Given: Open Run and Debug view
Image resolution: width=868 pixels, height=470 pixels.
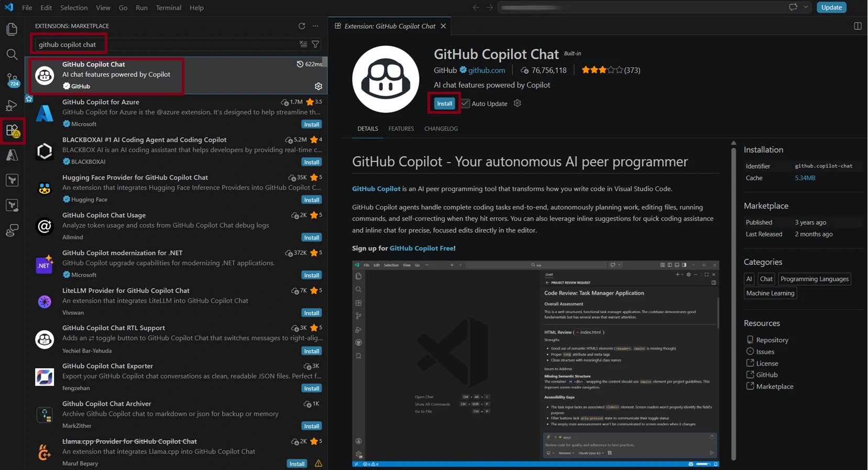Looking at the screenshot, I should (x=12, y=105).
